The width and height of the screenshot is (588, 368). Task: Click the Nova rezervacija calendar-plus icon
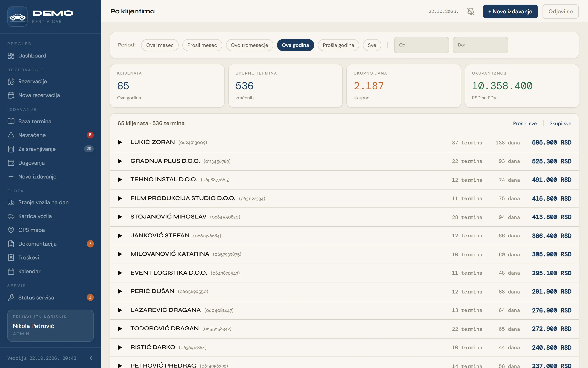(11, 95)
